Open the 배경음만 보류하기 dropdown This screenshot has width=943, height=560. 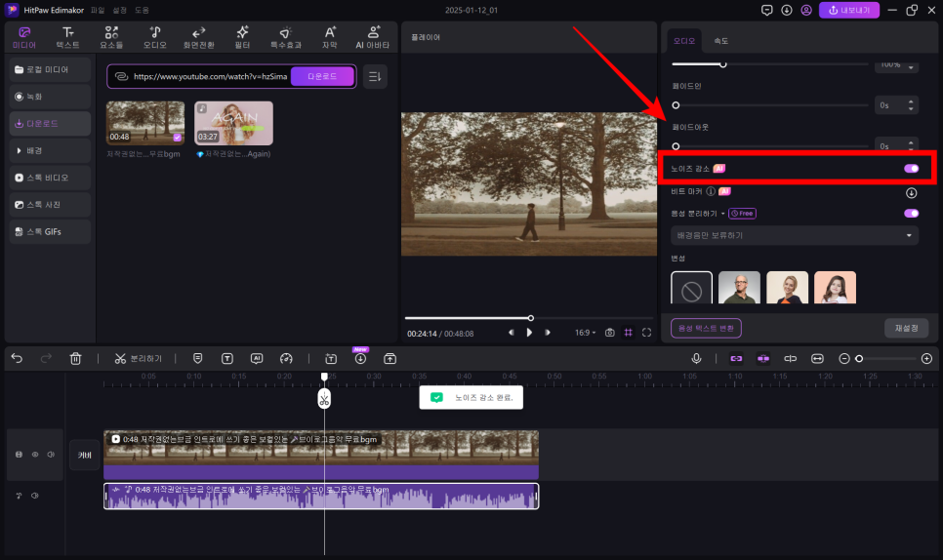(x=795, y=235)
